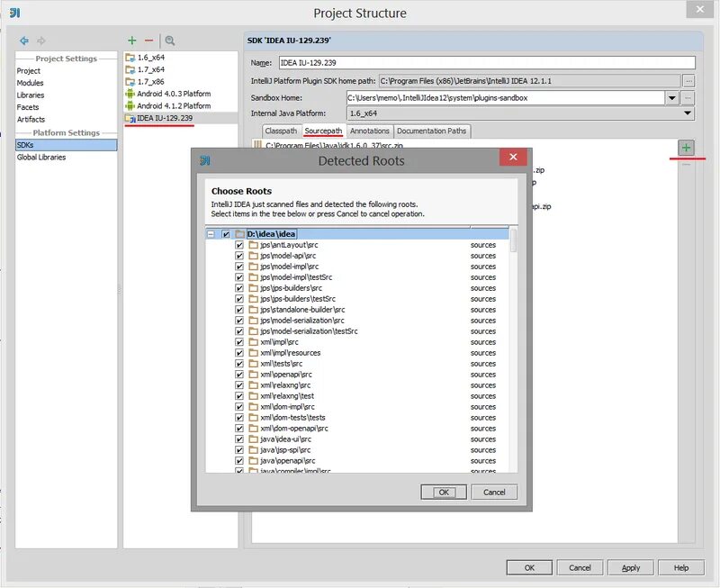The height and width of the screenshot is (588, 720).
Task: Click folder icon of xml\openapi\src row
Action: [254, 375]
